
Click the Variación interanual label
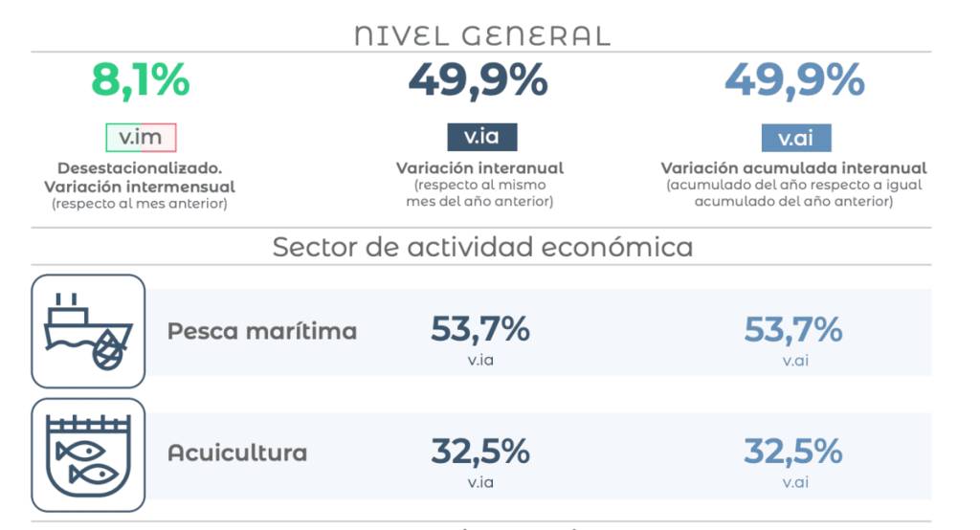[x=479, y=168]
